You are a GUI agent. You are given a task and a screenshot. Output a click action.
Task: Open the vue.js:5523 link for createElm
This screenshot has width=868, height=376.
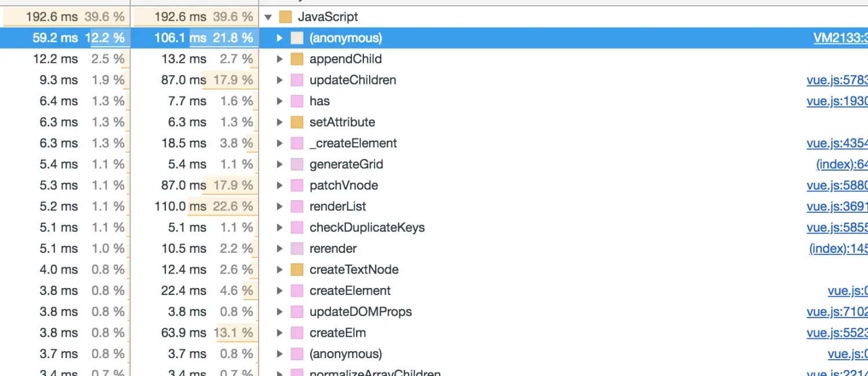pos(837,333)
